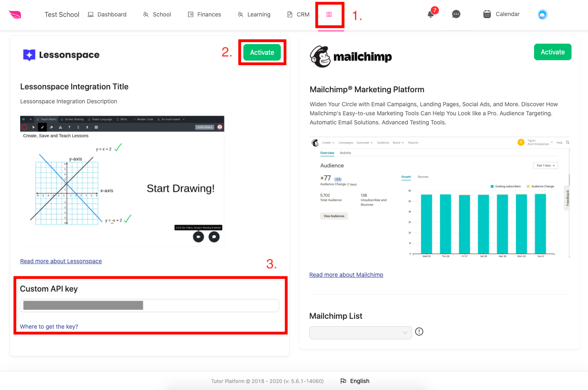Click the Mailchimp® Marketing Platform heading
588x390 pixels.
click(367, 89)
